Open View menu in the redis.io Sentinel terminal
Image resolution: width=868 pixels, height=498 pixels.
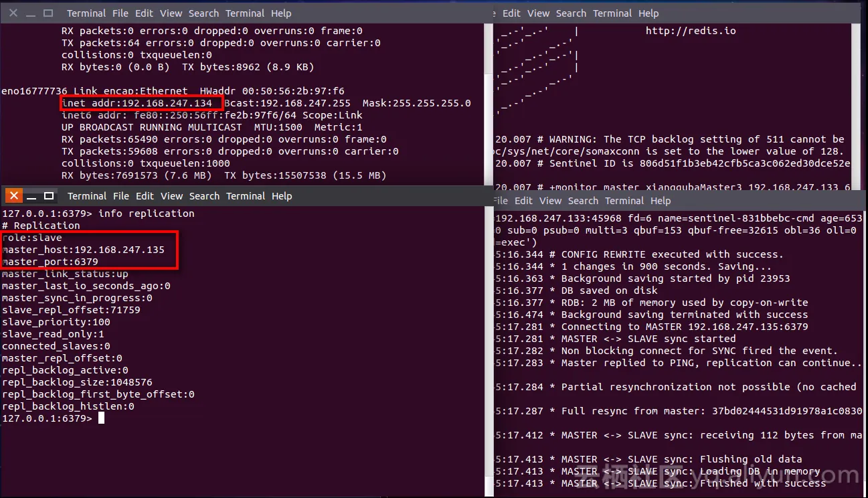(538, 13)
